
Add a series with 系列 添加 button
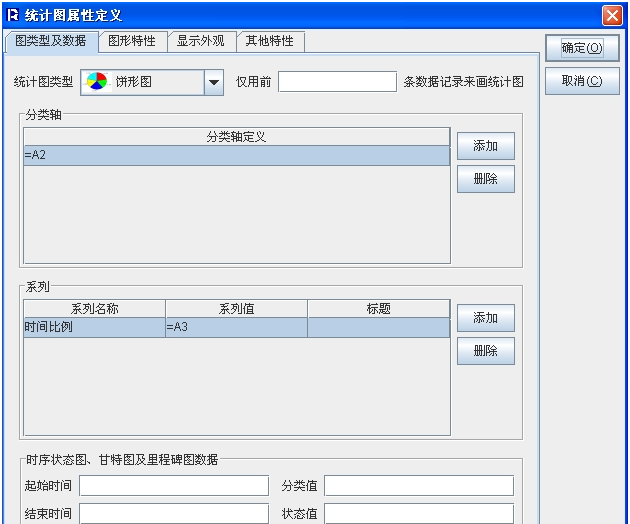point(486,318)
